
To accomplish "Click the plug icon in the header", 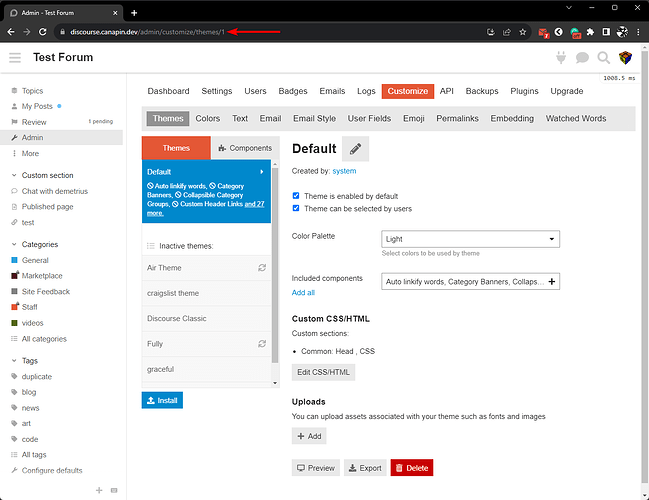I will 561,58.
